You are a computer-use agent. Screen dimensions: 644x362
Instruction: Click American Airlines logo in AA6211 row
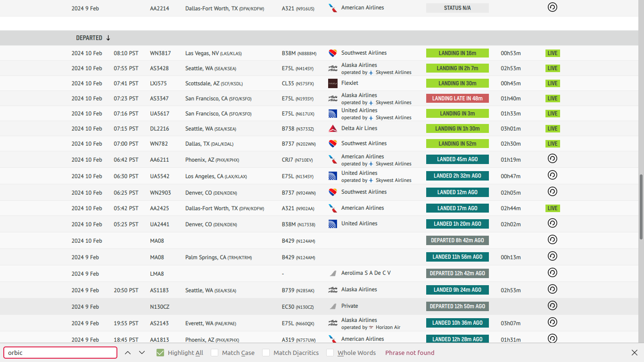pyautogui.click(x=333, y=160)
